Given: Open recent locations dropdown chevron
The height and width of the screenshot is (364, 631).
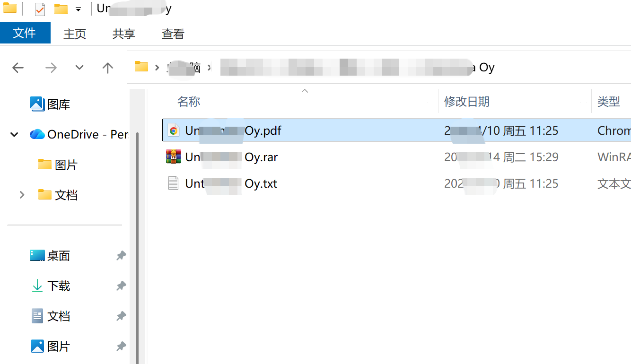Looking at the screenshot, I should coord(79,68).
